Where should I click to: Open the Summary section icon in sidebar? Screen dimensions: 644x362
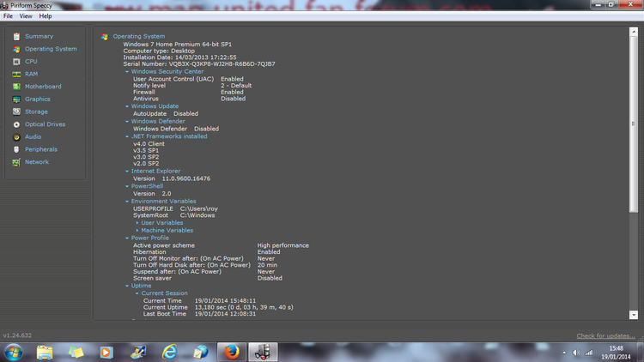point(15,36)
